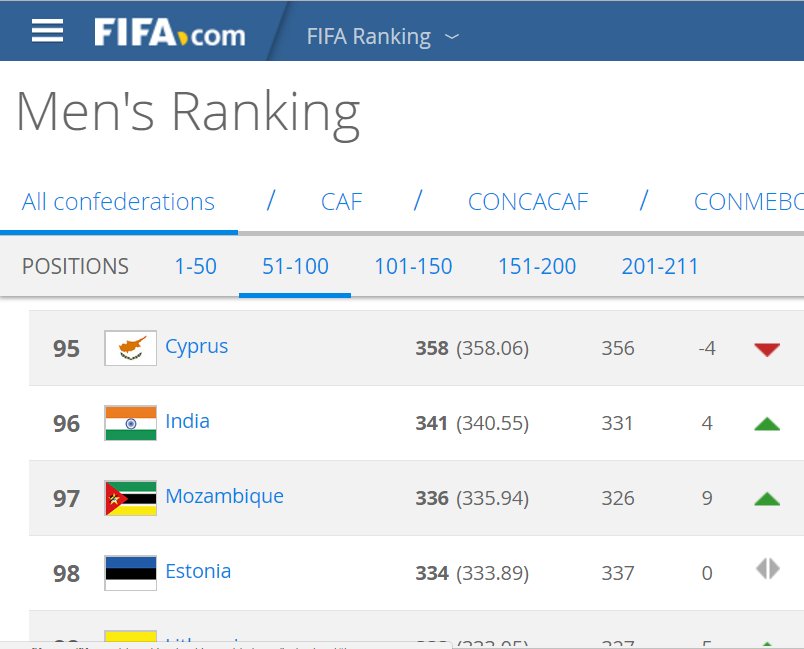The height and width of the screenshot is (649, 804).
Task: Click Cyprus red down arrow indicator
Action: coord(767,349)
